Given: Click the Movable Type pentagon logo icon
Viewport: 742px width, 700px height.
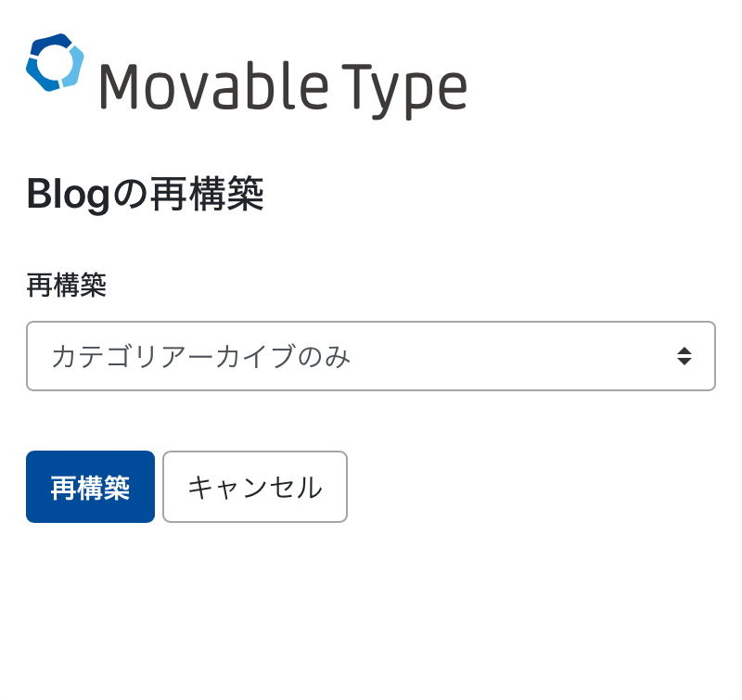Looking at the screenshot, I should (x=56, y=63).
